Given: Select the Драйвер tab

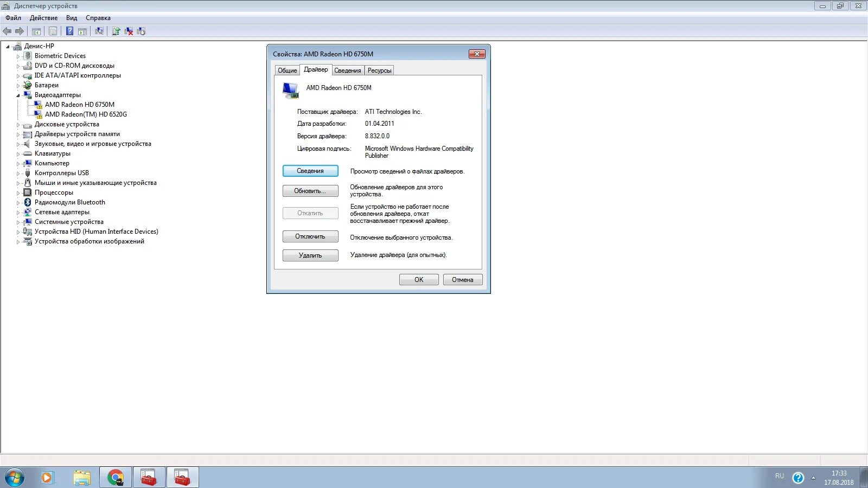Looking at the screenshot, I should click(x=316, y=69).
